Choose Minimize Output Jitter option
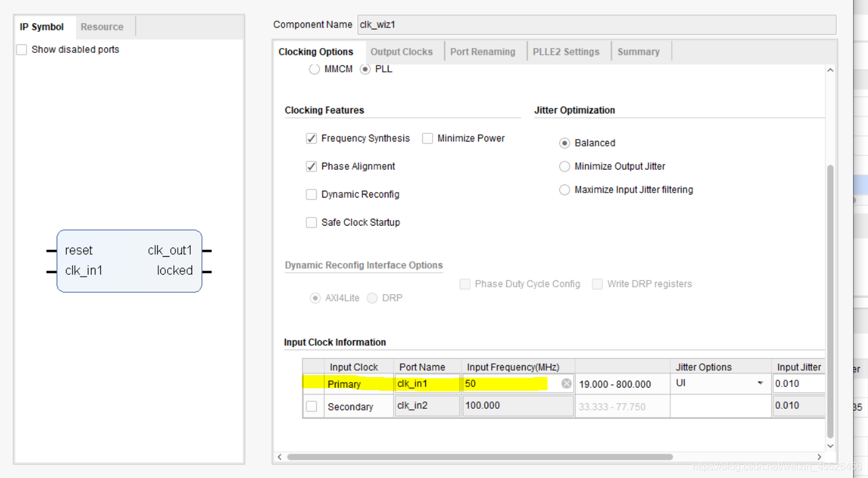868x478 pixels. click(564, 166)
